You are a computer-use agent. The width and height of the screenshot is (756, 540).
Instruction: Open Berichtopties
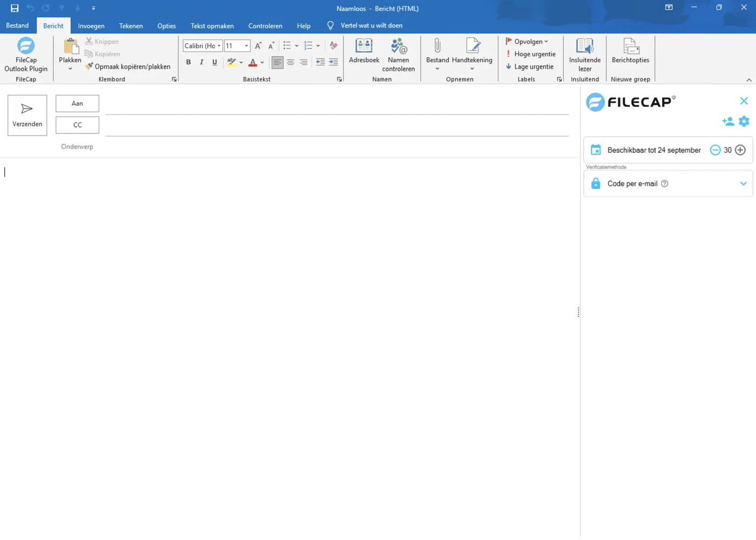click(630, 51)
